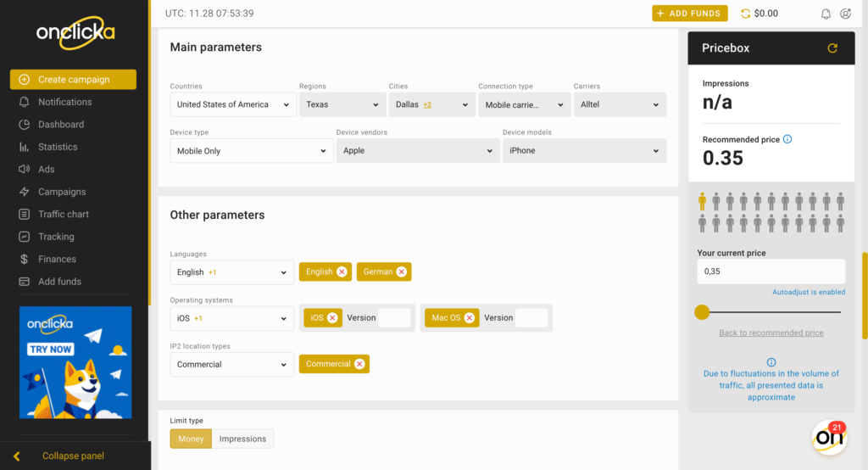Switch limit type to Impressions

tap(242, 439)
